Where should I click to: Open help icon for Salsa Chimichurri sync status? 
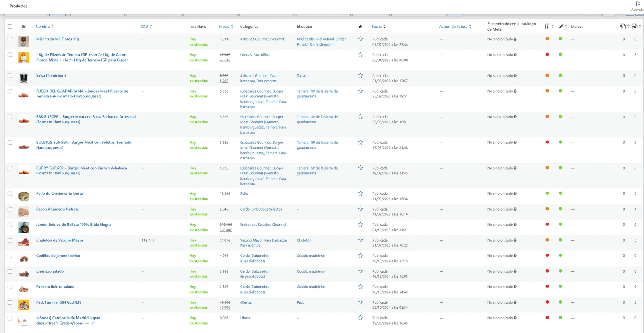point(515,76)
